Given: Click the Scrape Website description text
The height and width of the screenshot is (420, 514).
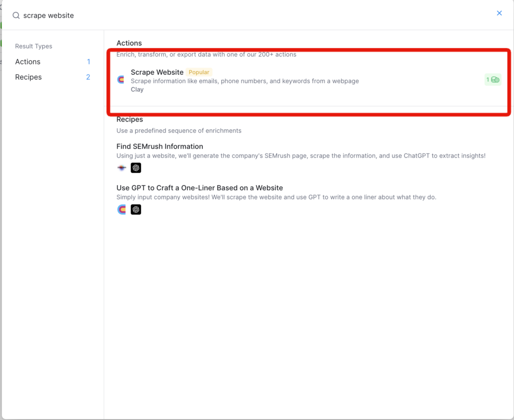Looking at the screenshot, I should 245,81.
